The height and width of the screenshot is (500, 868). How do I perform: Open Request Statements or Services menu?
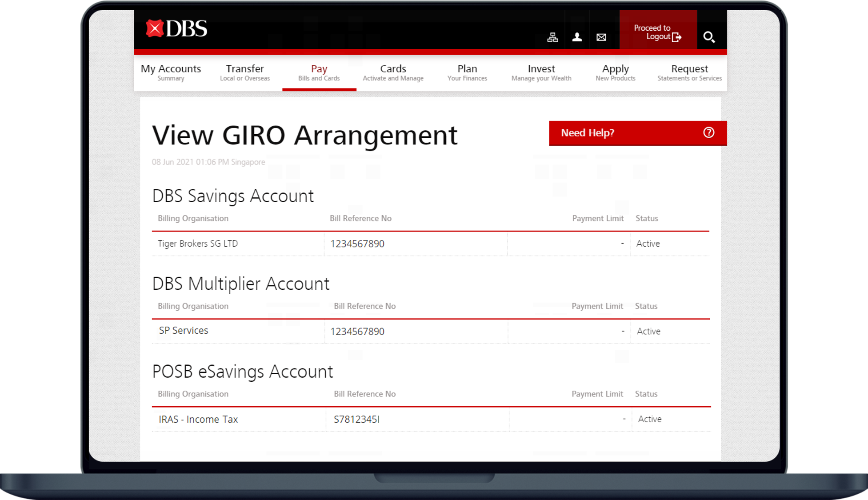click(x=689, y=73)
